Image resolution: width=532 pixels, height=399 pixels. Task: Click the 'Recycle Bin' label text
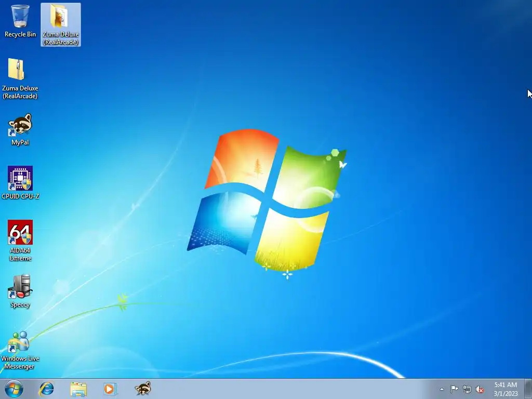pos(20,34)
